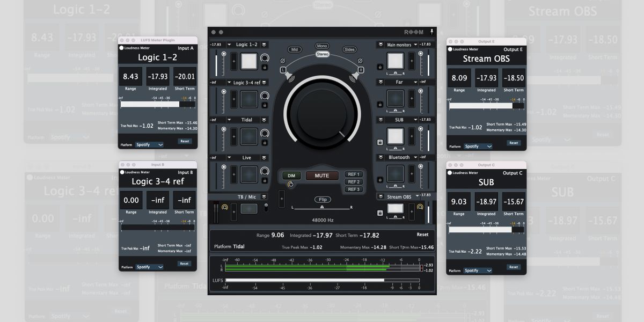
Task: Toggle the R channel solo button
Action: (x=361, y=70)
